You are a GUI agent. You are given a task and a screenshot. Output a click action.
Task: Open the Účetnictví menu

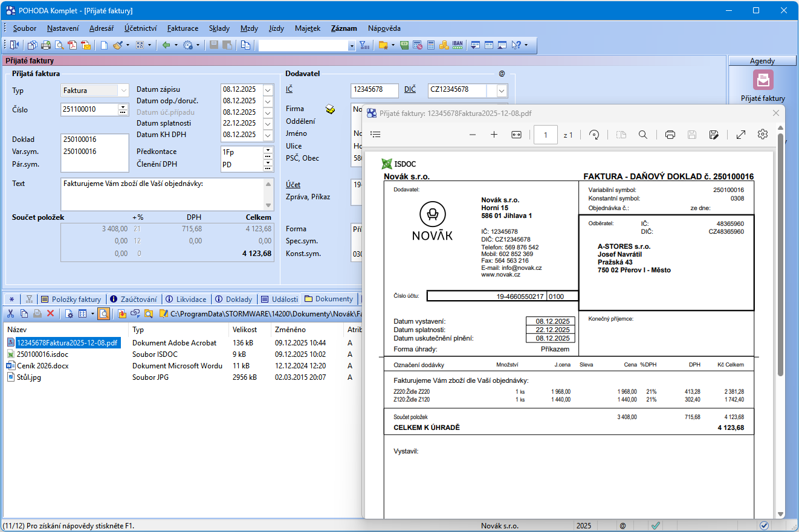[x=140, y=28]
